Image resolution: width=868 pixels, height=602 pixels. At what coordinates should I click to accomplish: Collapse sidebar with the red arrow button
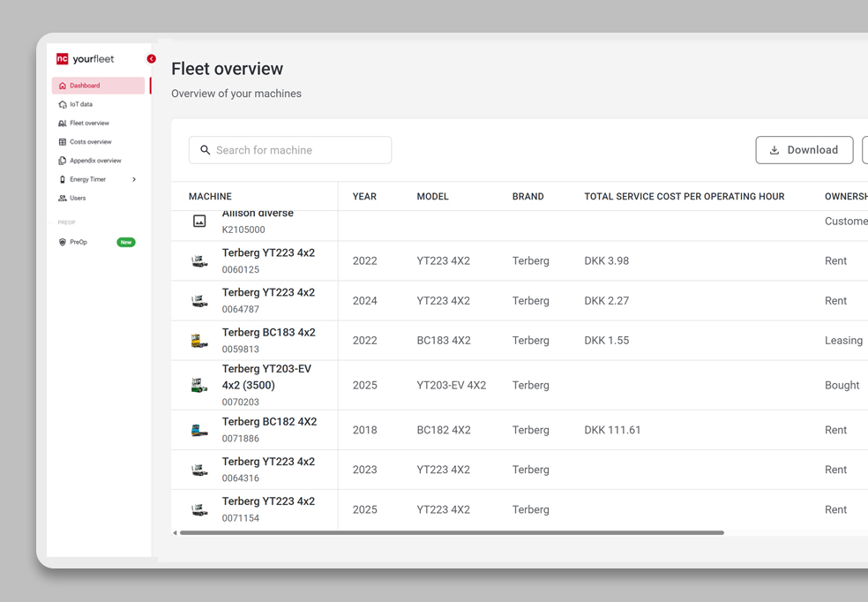pos(151,59)
